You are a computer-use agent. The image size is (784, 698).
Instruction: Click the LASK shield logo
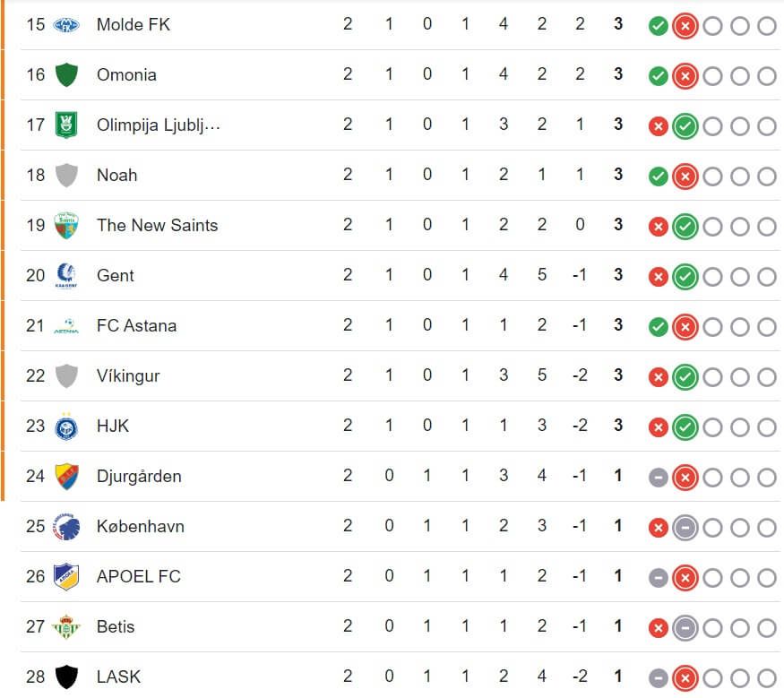pyautogui.click(x=67, y=677)
